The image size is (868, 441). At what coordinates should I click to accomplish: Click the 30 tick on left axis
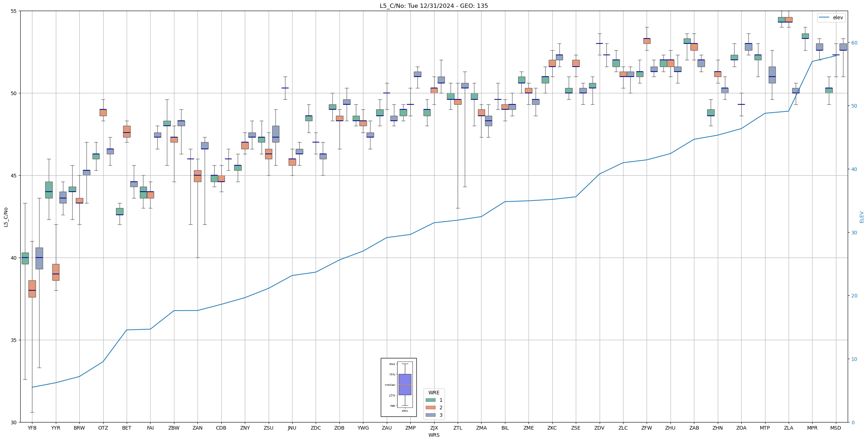[x=14, y=422]
